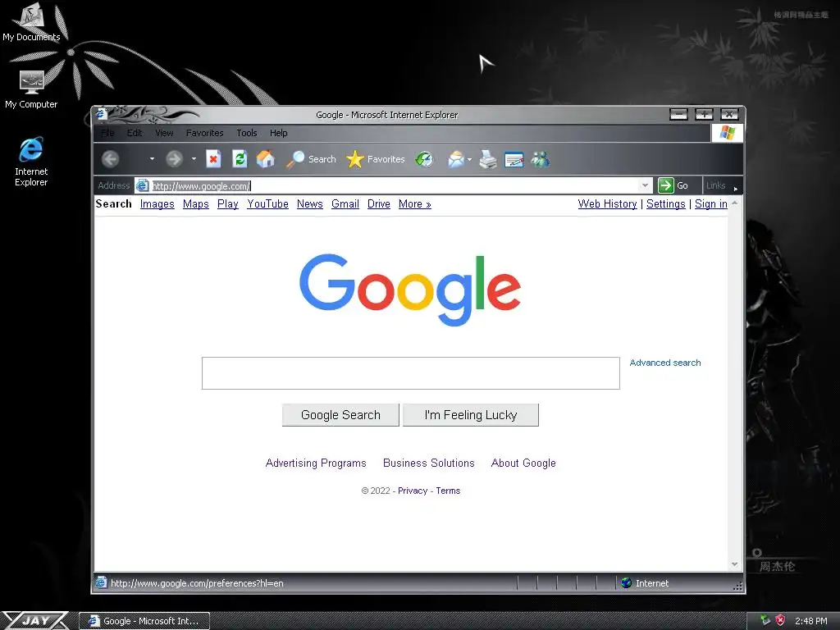Expand the Forward button history dropdown
The width and height of the screenshot is (840, 630).
[x=194, y=159]
